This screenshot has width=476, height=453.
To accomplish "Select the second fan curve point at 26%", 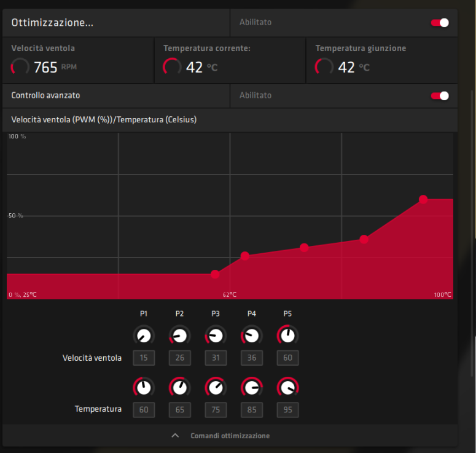I will pyautogui.click(x=245, y=256).
